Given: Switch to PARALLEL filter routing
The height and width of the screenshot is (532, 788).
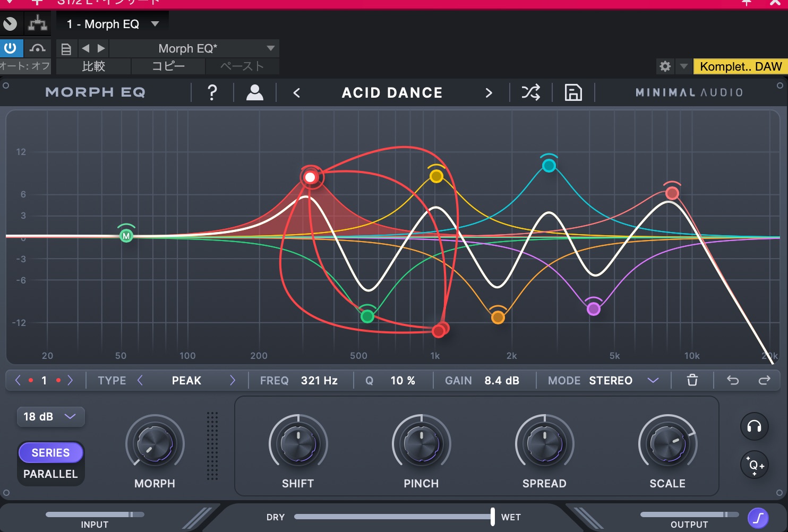Looking at the screenshot, I should point(50,474).
